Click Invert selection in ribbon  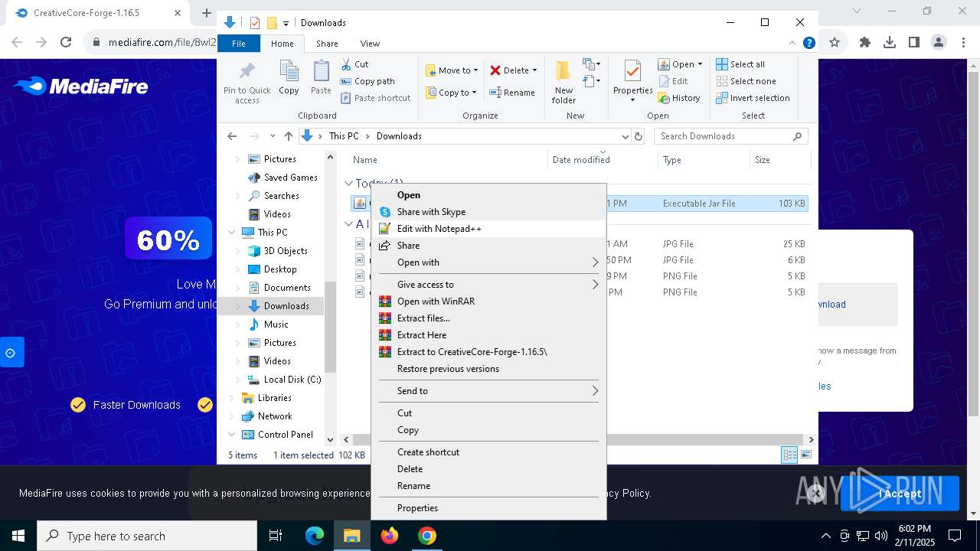[x=753, y=98]
